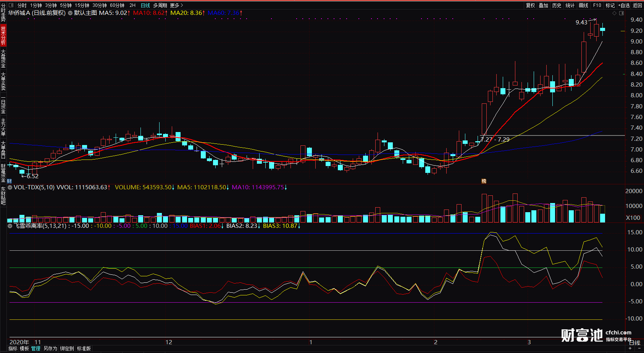The width and height of the screenshot is (644, 353).
Task: Toggle the left panel layout icon beside 分时
Action: pyautogui.click(x=11, y=5)
